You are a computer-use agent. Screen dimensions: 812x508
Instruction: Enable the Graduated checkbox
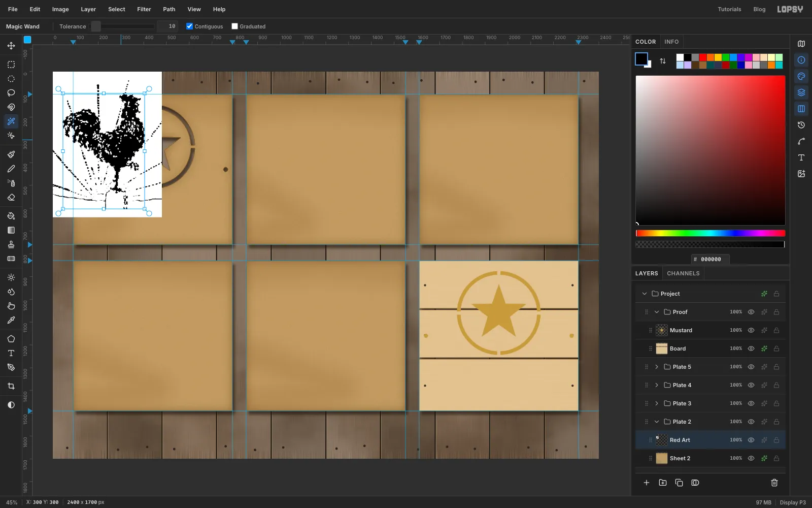234,26
